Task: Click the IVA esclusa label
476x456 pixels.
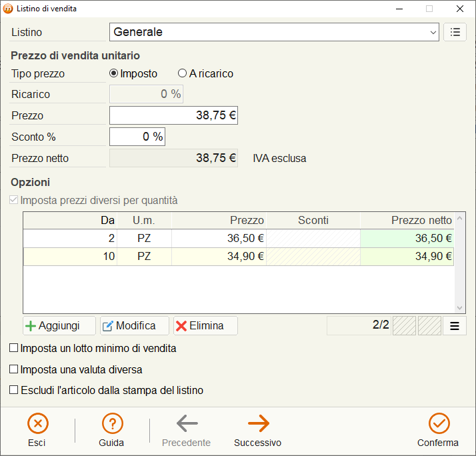Action: tap(279, 158)
